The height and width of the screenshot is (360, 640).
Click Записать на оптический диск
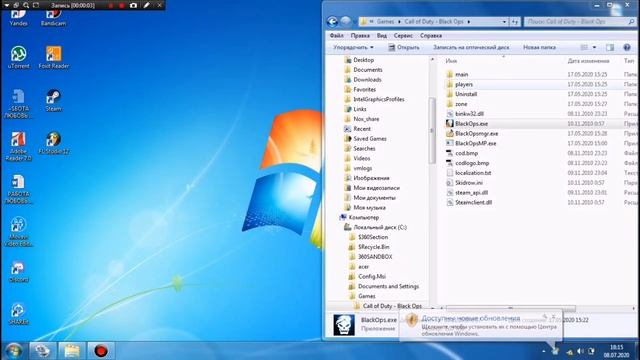(x=471, y=47)
